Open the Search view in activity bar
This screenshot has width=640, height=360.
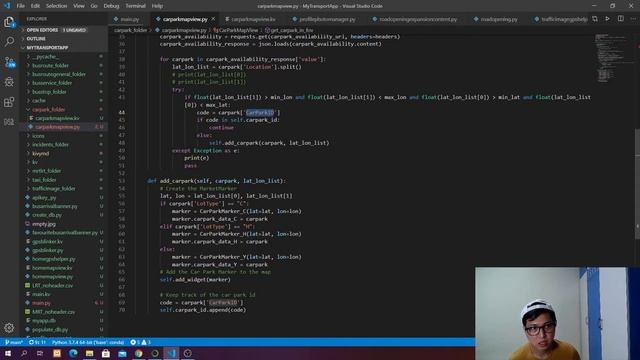coord(9,42)
